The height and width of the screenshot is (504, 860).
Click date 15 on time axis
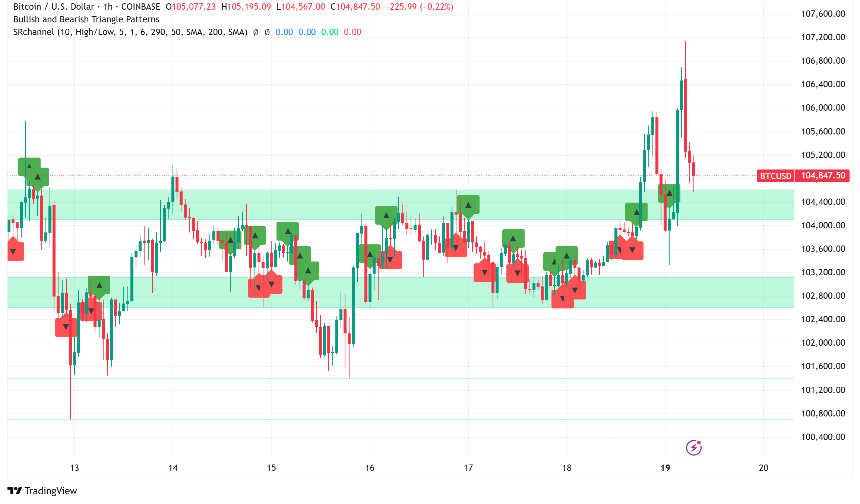[x=271, y=468]
